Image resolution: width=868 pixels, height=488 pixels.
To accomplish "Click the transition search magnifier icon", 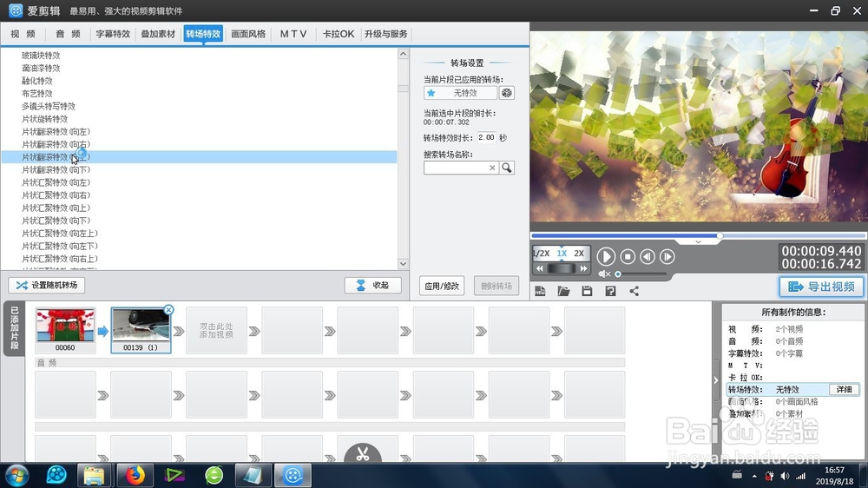I will point(507,168).
